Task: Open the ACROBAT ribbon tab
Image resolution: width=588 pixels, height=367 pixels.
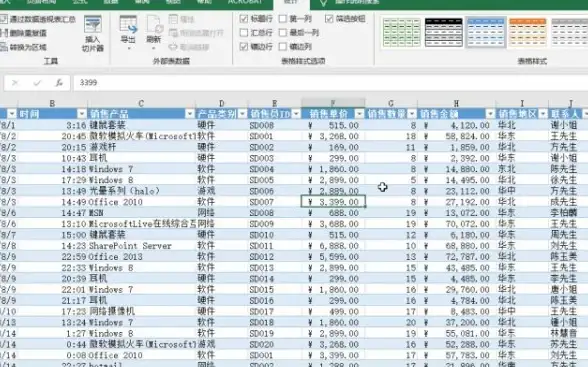Action: (x=245, y=2)
